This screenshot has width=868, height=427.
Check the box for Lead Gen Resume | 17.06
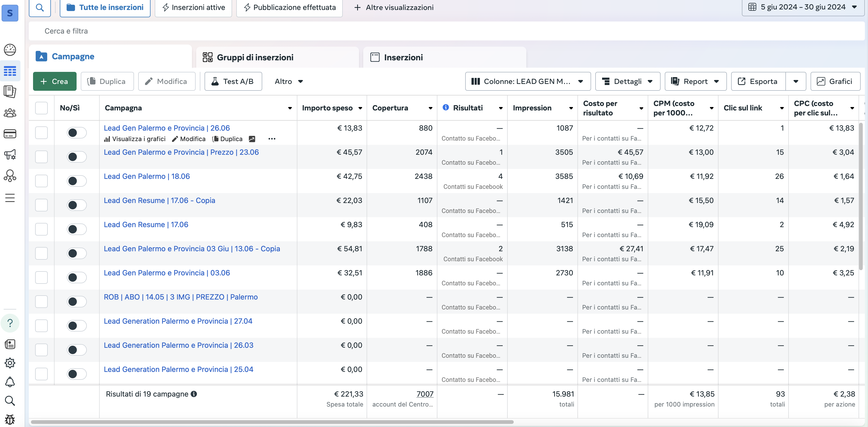(41, 229)
